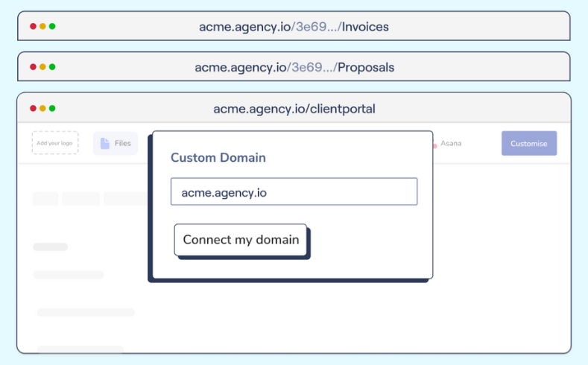
Task: Maximize the Invoices window with the green dot
Action: (52, 27)
